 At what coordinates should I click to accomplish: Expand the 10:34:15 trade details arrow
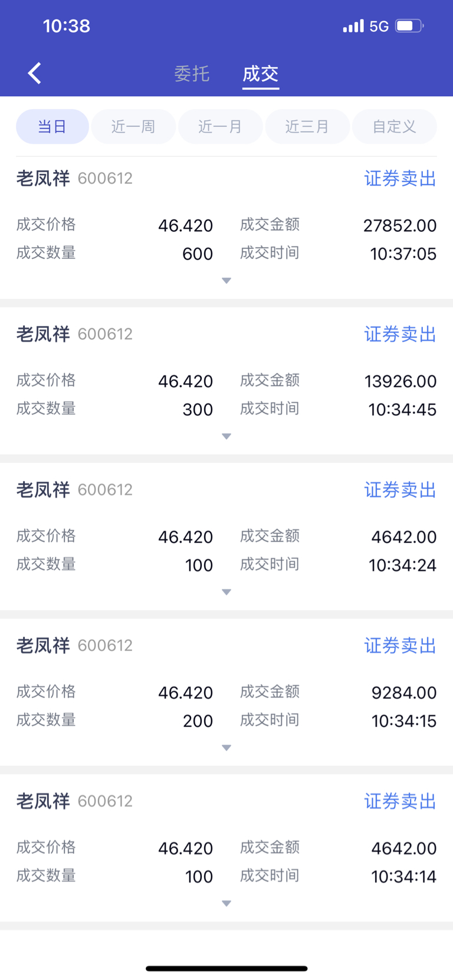tap(226, 748)
